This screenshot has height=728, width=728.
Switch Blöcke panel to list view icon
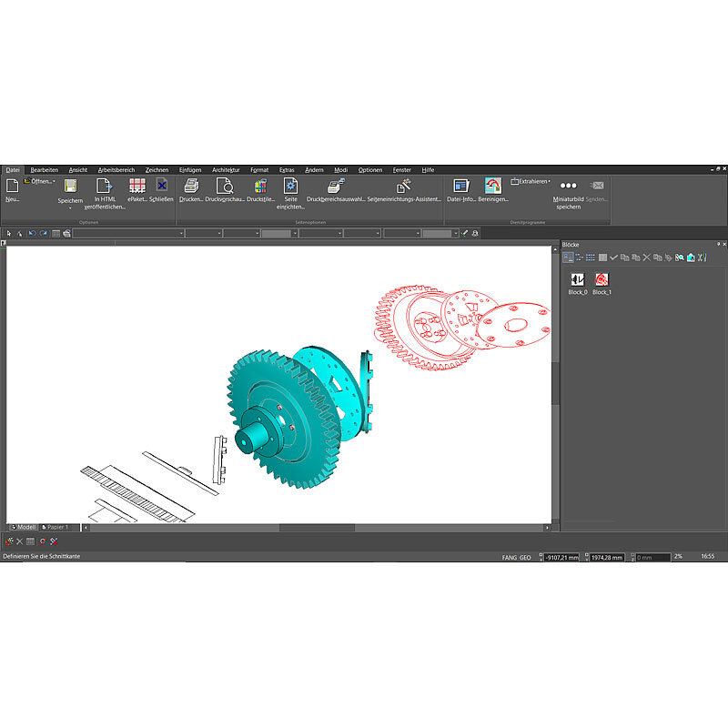click(590, 258)
